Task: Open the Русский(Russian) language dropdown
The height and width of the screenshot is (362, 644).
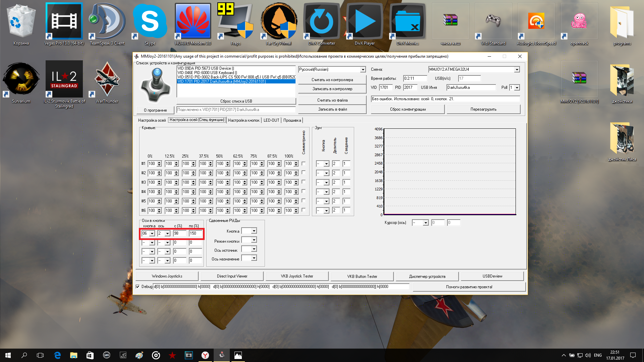Action: click(363, 70)
